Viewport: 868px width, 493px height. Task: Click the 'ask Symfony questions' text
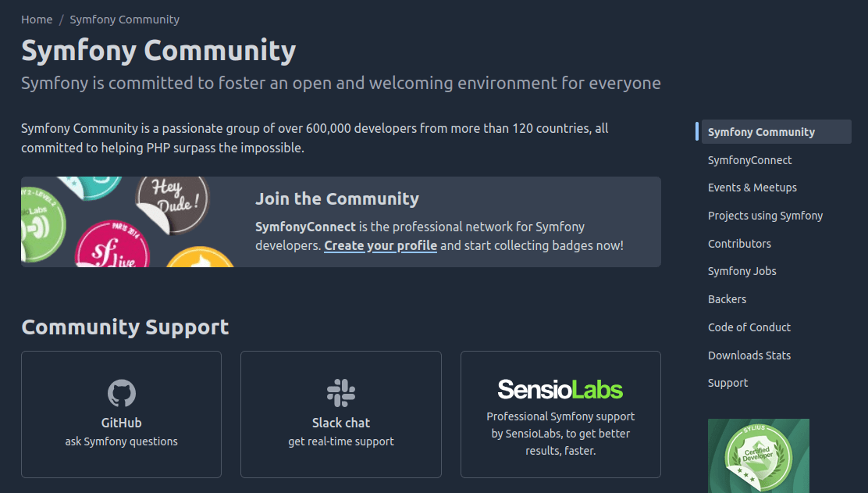coord(121,441)
